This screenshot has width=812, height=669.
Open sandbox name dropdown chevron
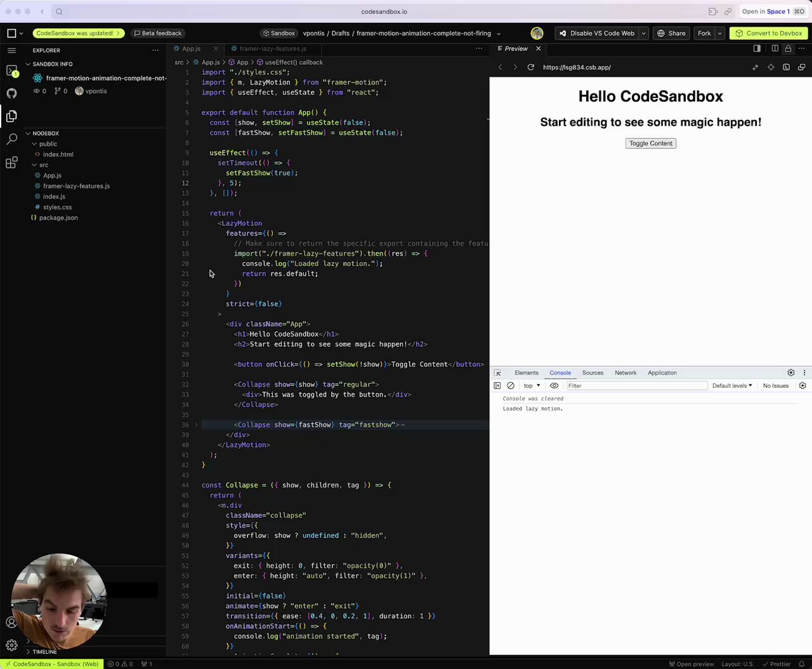click(x=498, y=34)
